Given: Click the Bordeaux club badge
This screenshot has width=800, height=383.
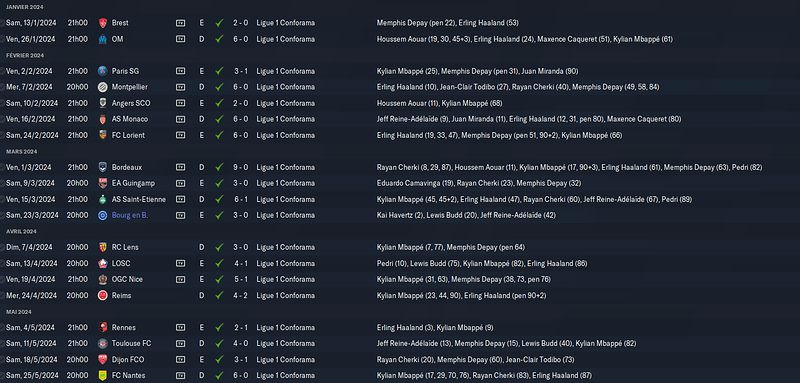Looking at the screenshot, I should [103, 167].
